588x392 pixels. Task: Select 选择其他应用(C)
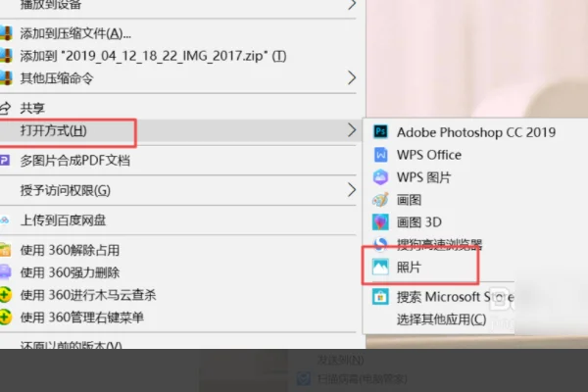(x=441, y=319)
